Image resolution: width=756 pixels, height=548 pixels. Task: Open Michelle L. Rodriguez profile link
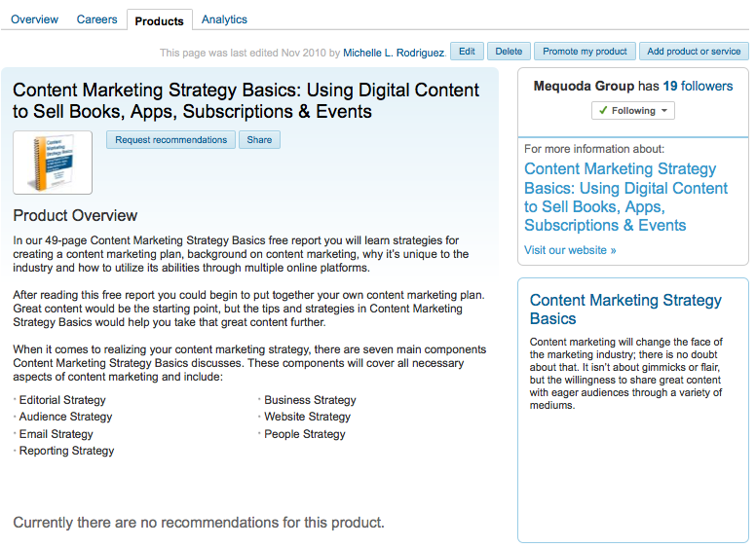394,53
